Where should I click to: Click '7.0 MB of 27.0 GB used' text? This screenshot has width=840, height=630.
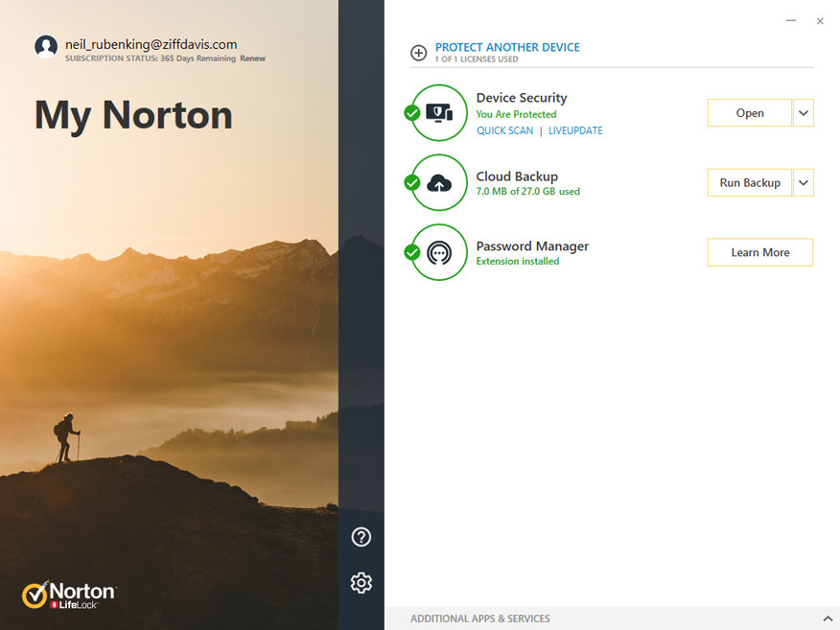528,191
